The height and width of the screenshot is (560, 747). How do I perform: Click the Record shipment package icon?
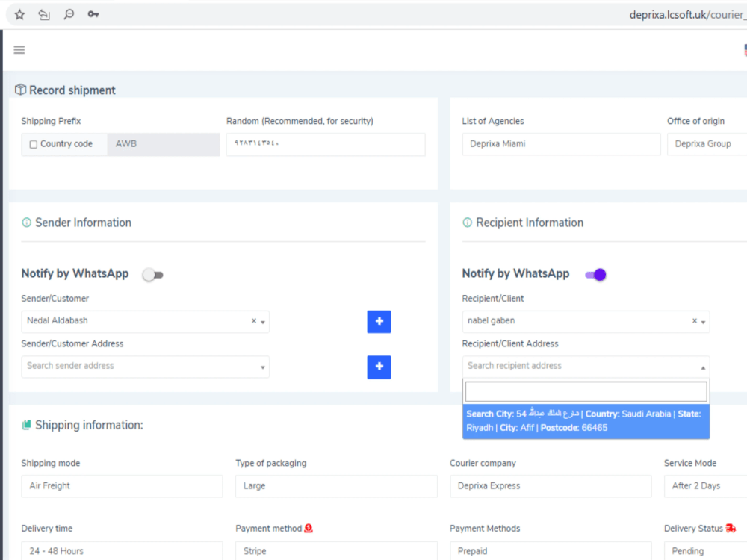point(20,90)
